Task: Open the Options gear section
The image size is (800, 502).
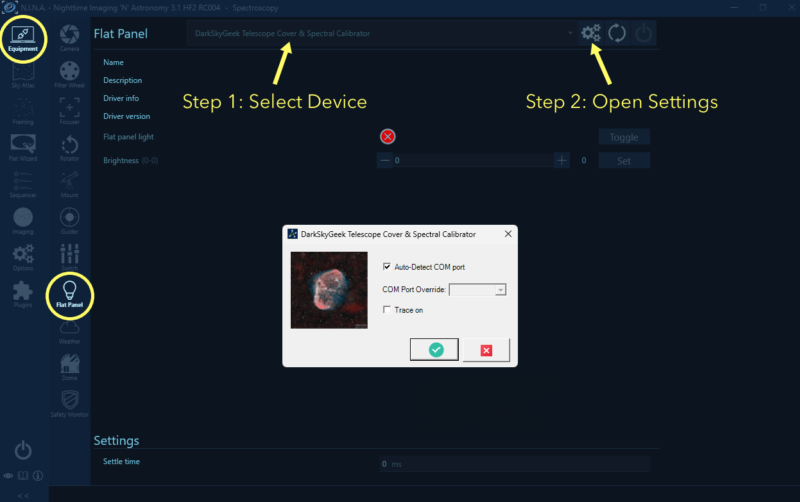Action: (23, 258)
